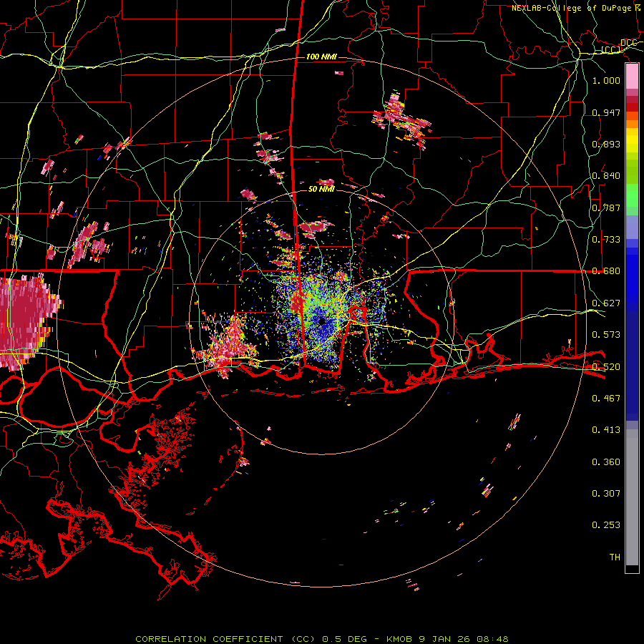The height and width of the screenshot is (644, 644).
Task: Select the 0.520 scale value
Action: coord(606,367)
